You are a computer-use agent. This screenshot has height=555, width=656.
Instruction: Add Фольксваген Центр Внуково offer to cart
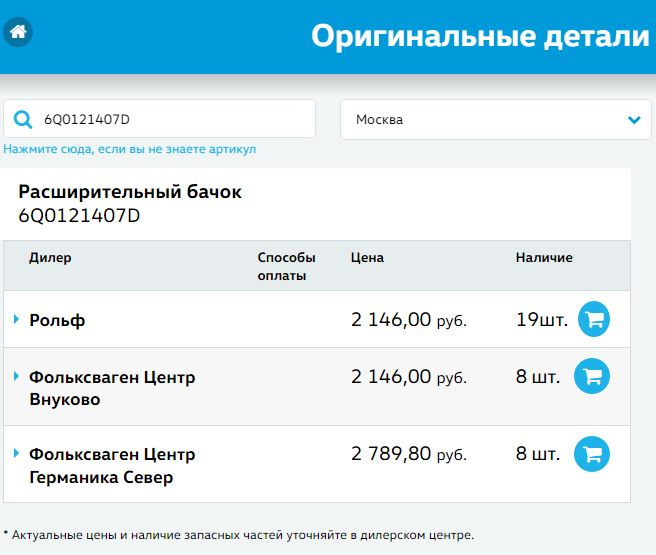tap(592, 376)
